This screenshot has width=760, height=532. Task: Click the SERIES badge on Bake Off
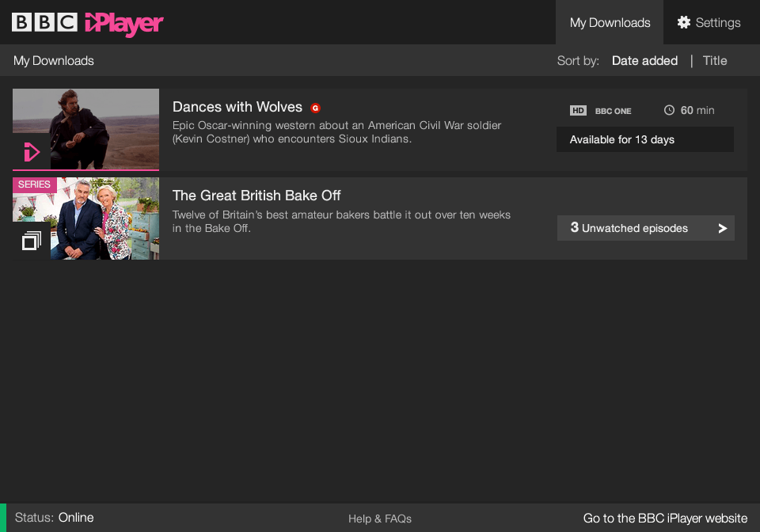click(34, 184)
